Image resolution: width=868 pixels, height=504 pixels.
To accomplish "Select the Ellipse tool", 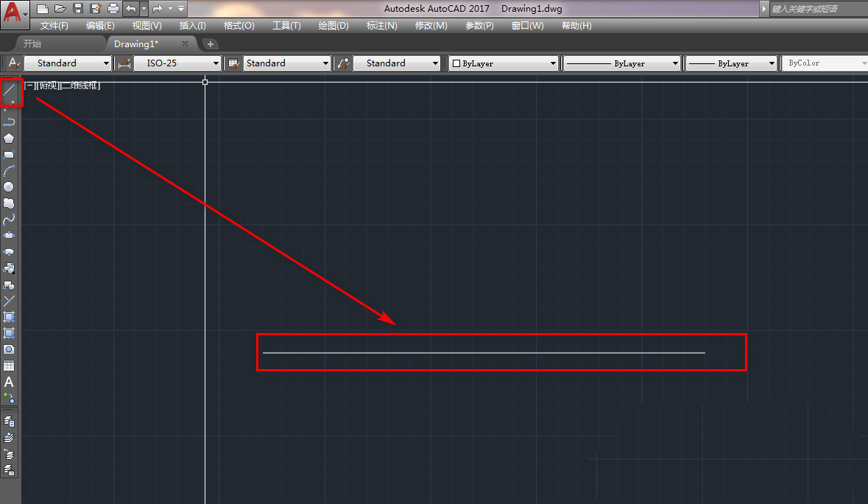I will pyautogui.click(x=9, y=235).
